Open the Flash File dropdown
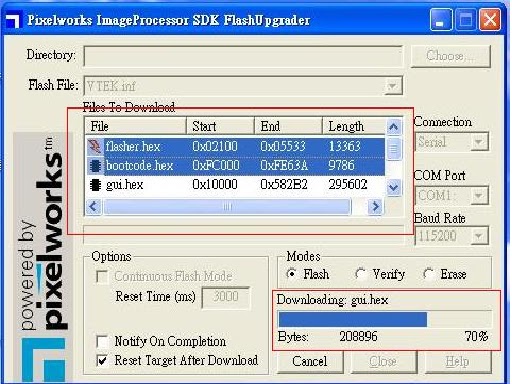The width and height of the screenshot is (512, 384). coord(393,86)
